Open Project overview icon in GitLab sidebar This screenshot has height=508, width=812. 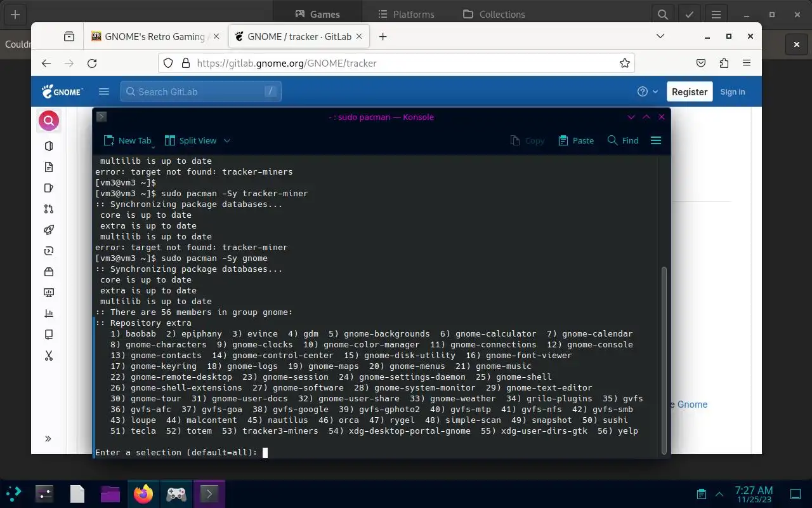[49, 146]
